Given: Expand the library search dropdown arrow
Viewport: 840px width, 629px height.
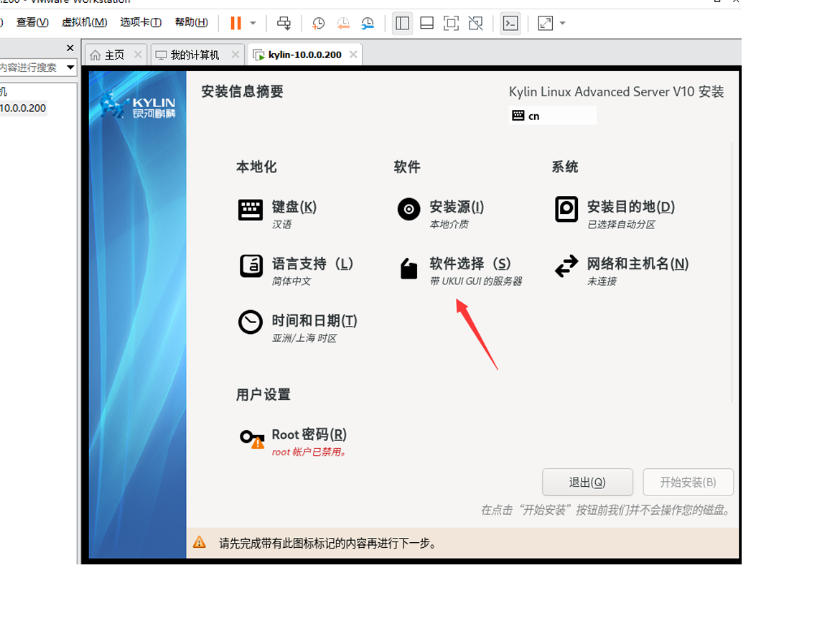Looking at the screenshot, I should coord(70,67).
